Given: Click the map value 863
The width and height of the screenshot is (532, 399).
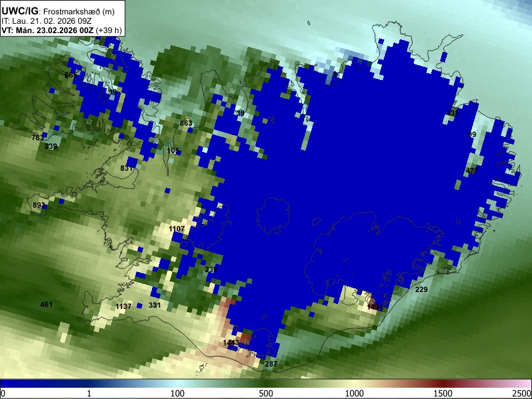Looking at the screenshot, I should (x=186, y=123).
